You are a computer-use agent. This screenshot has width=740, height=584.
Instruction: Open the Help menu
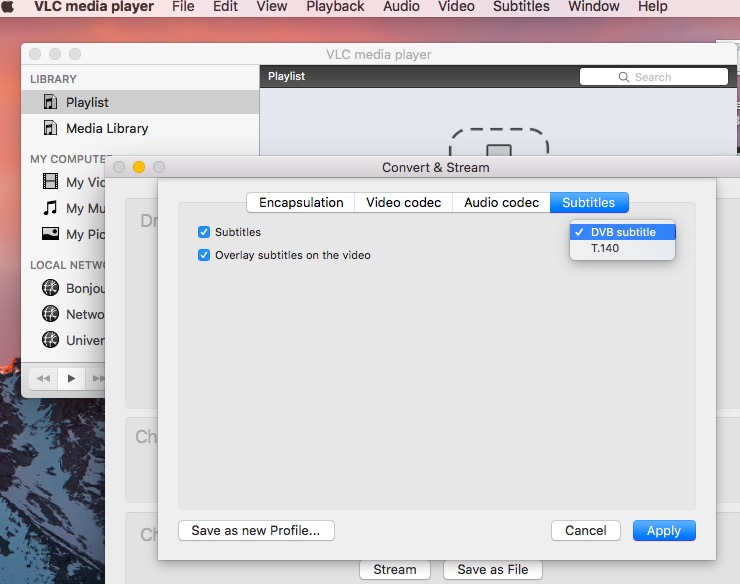click(x=653, y=7)
